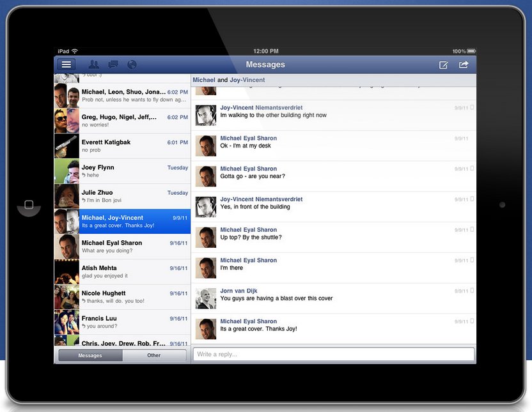The height and width of the screenshot is (412, 532).
Task: Tap the avatar beside 'Gotta go - are you near?'
Action: (206, 176)
